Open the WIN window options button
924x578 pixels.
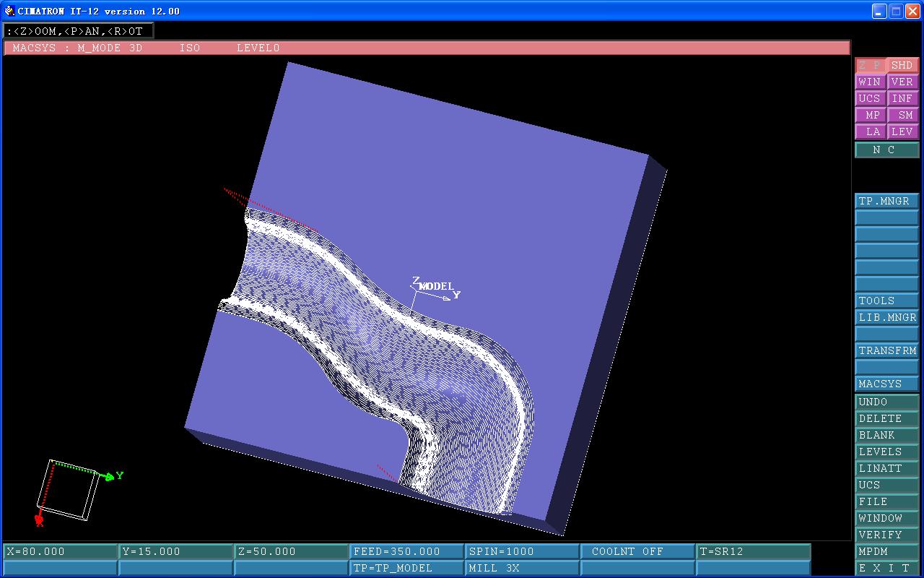(870, 82)
